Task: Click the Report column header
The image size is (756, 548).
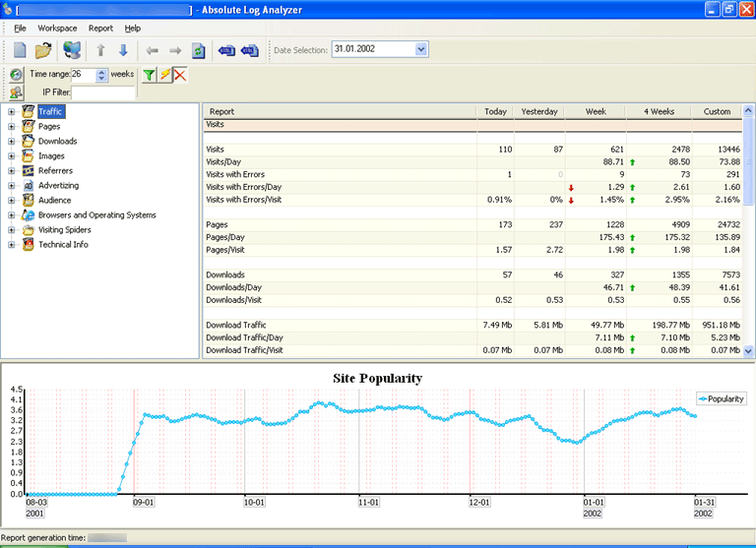Action: [340, 112]
